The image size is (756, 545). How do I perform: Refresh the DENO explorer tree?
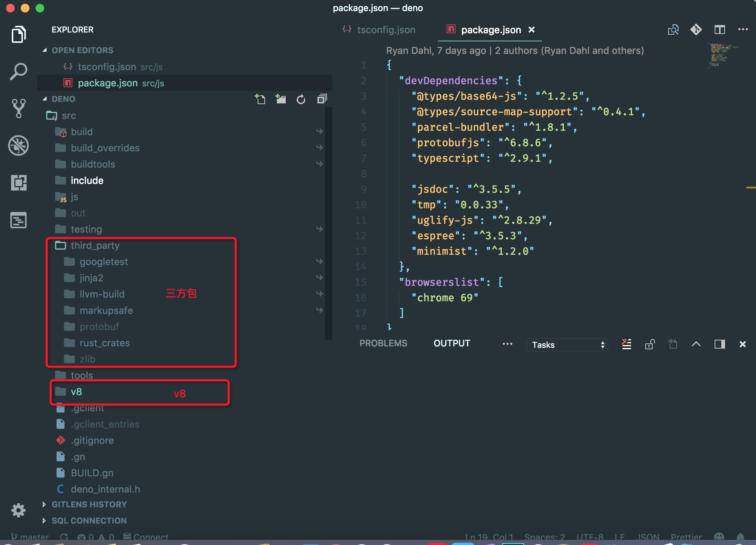click(x=301, y=99)
